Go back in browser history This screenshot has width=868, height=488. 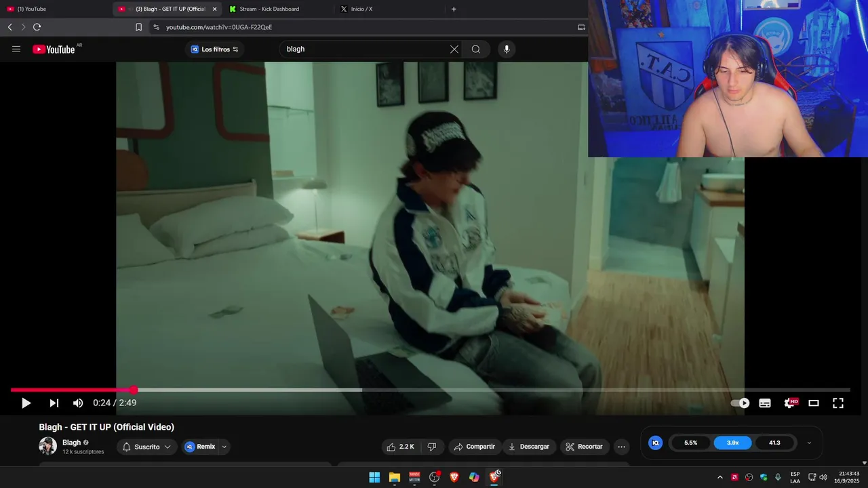pyautogui.click(x=9, y=27)
